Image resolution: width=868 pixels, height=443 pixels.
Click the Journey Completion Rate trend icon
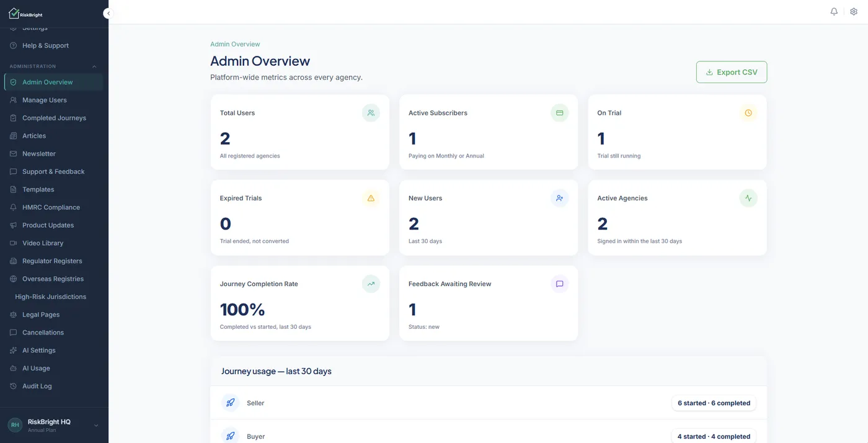(x=371, y=284)
